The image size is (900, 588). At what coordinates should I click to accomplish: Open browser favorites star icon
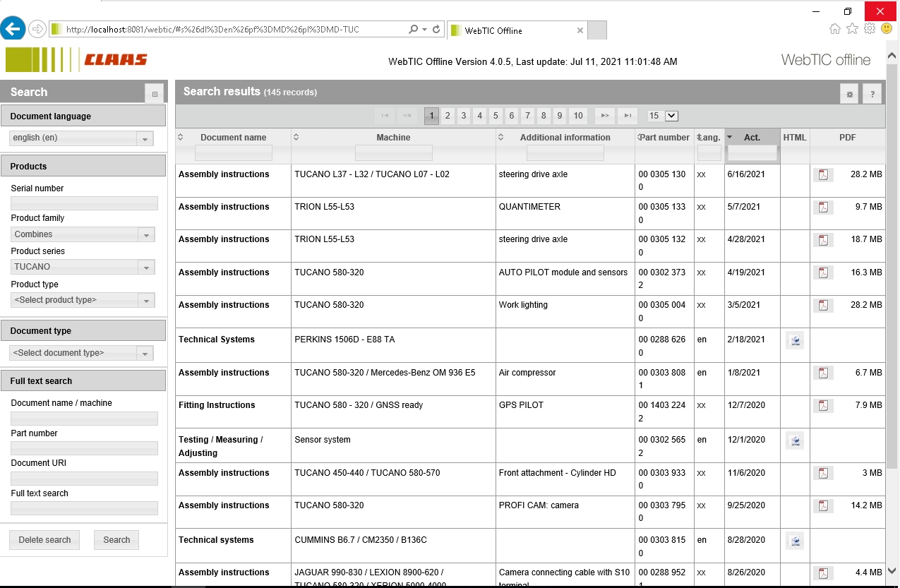(852, 29)
